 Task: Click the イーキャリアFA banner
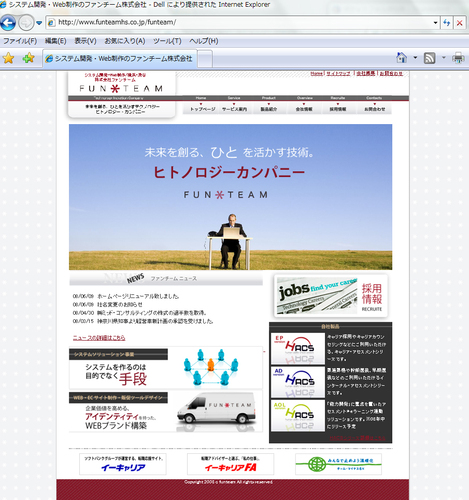pyautogui.click(x=230, y=464)
